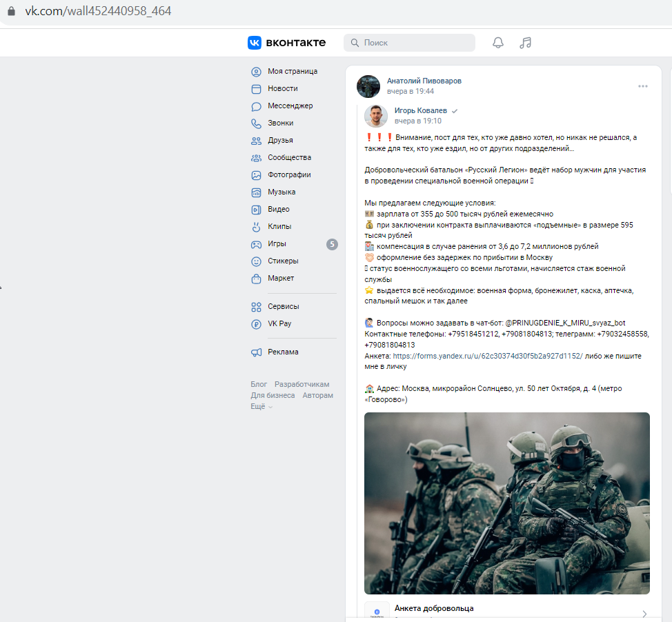Open Анатолий Пивоваров's profile name link

pos(424,81)
